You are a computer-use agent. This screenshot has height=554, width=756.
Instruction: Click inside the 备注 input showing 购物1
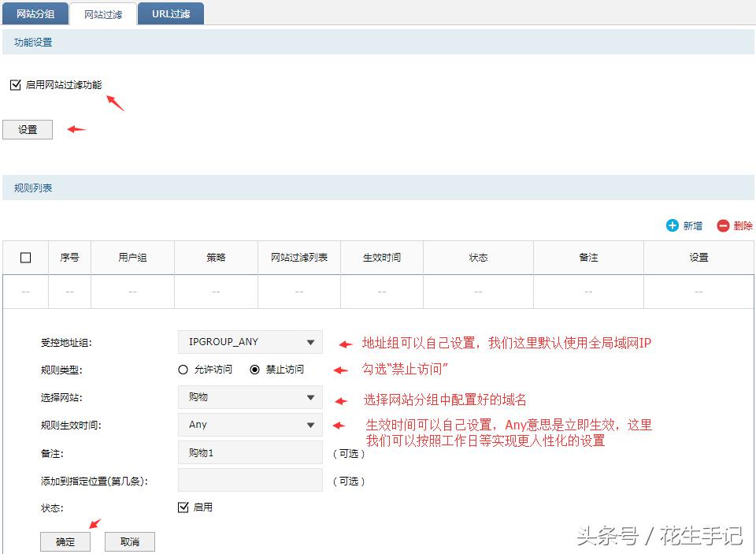(x=250, y=452)
